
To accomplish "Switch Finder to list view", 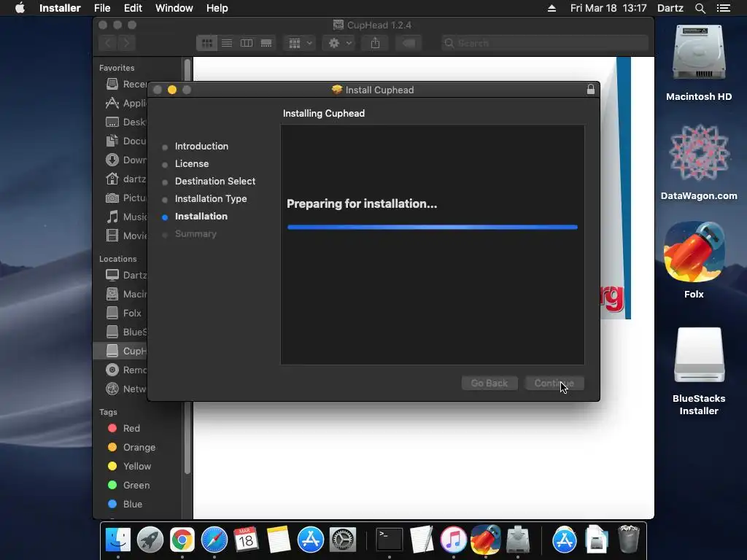I will point(227,43).
